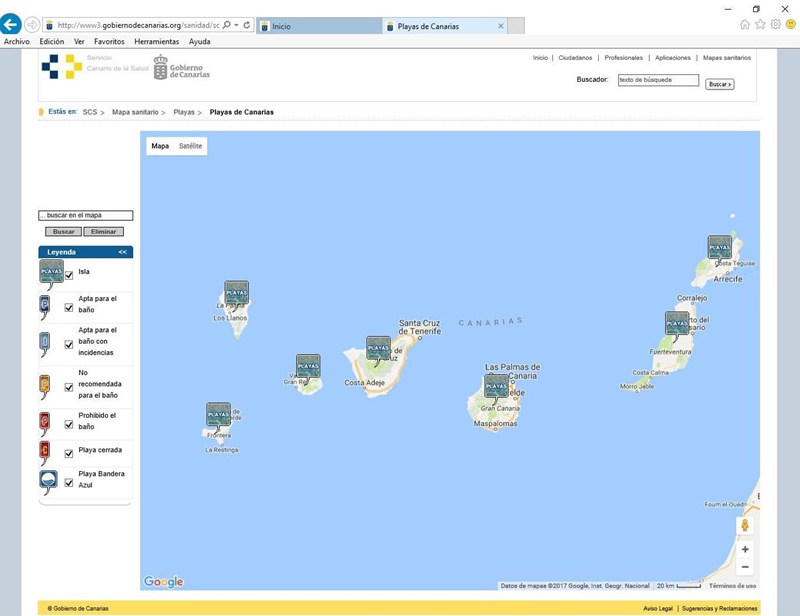
Task: Toggle the Prohibido el baño checkbox
Action: click(69, 424)
